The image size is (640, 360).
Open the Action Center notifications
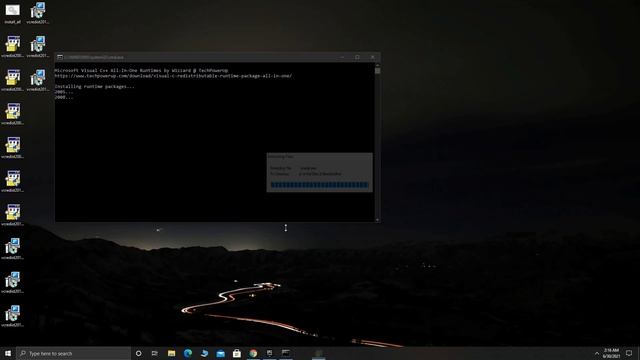pos(629,353)
